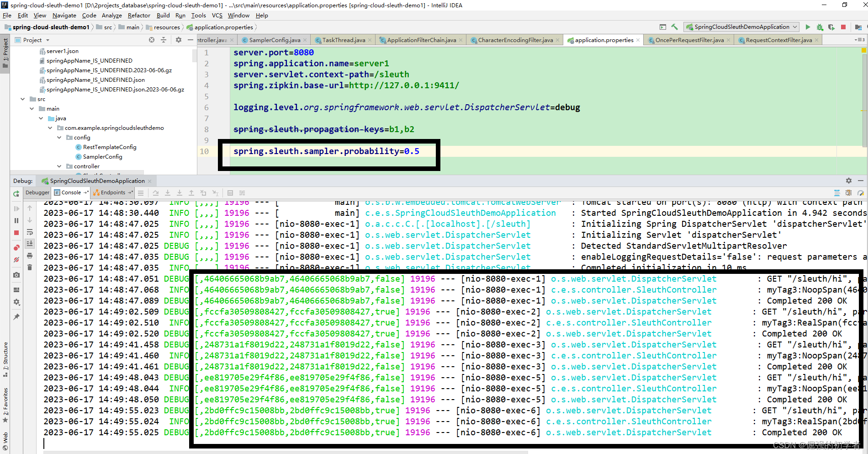Click locate/scroll from source target icon

coord(152,40)
